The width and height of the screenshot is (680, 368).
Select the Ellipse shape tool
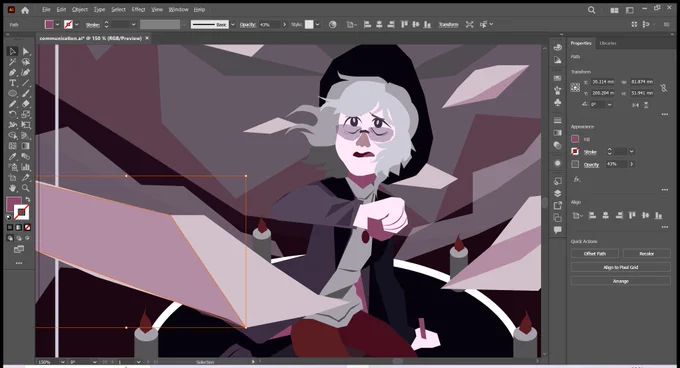[x=12, y=93]
